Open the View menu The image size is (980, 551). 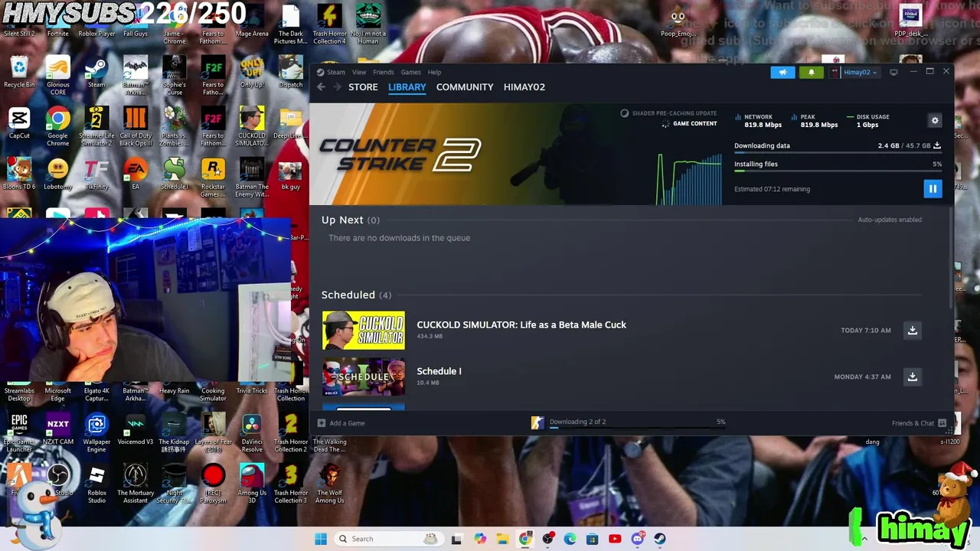click(359, 72)
